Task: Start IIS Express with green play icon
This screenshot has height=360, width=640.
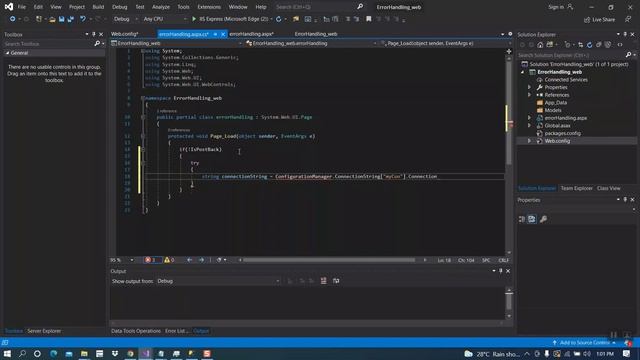Action: pos(194,19)
